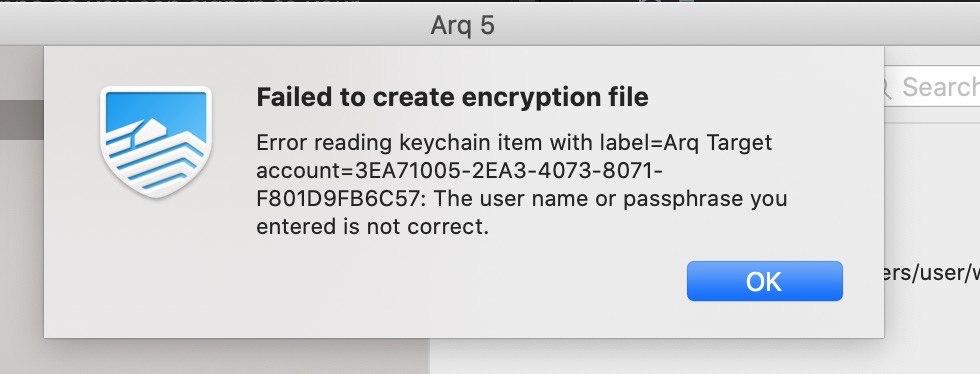Image resolution: width=980 pixels, height=374 pixels.
Task: Click the 'Failed to create encryption file' heading
Action: (x=452, y=98)
